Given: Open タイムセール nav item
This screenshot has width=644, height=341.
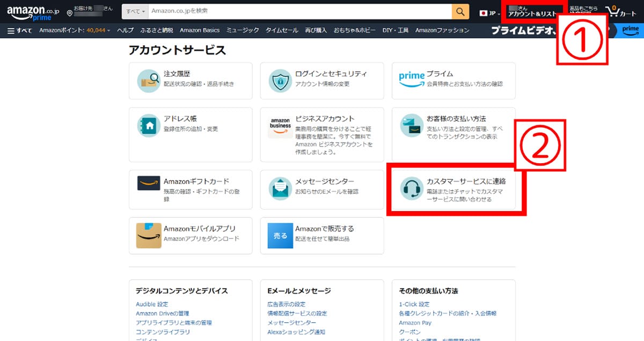Looking at the screenshot, I should [x=282, y=31].
